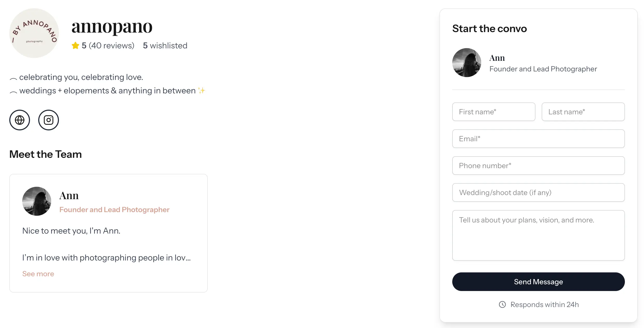This screenshot has width=644, height=328.
Task: Focus the Last name field
Action: click(583, 112)
